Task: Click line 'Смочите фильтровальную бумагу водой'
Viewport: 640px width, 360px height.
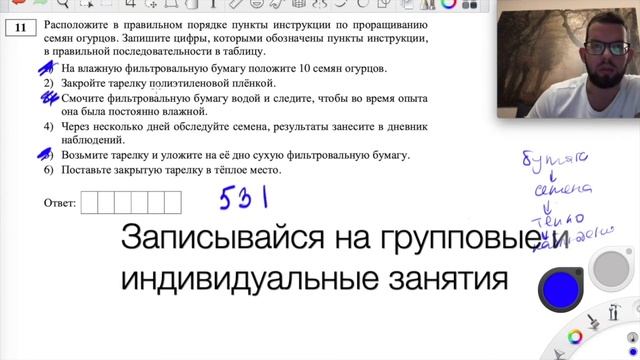Action: 244,105
